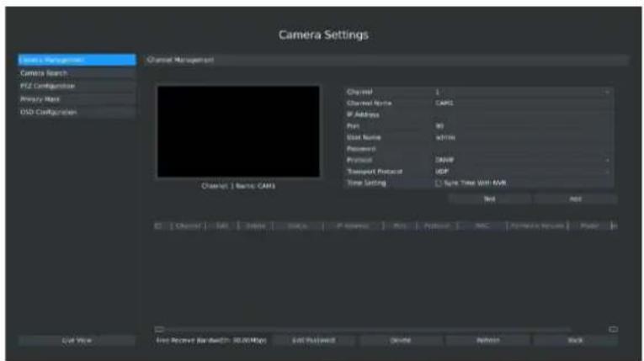The image size is (644, 361).
Task: Select the Channel Management tab
Action: (180, 60)
